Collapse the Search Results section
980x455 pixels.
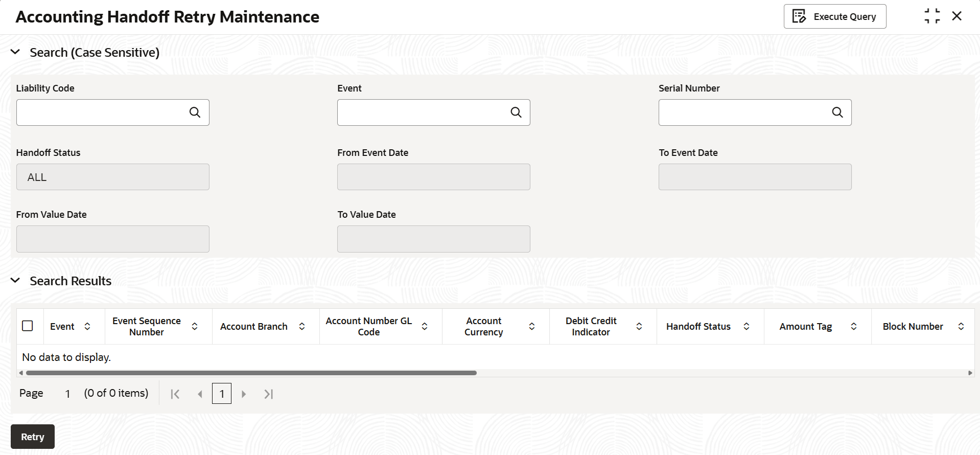coord(15,281)
